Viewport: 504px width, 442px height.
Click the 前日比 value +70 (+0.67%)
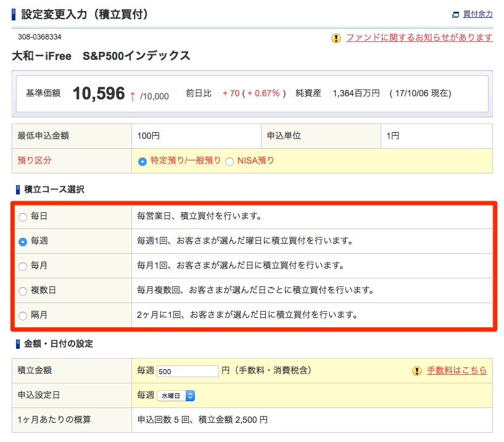pos(254,93)
